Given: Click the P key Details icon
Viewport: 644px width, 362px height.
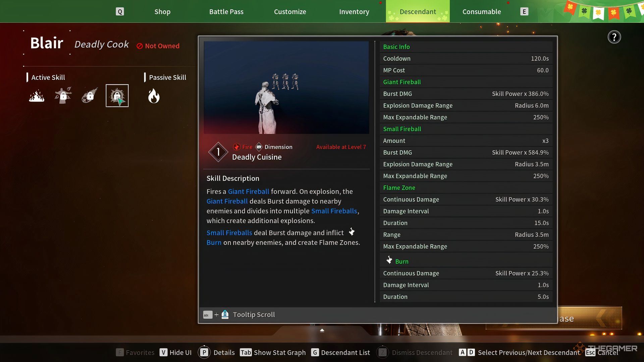Looking at the screenshot, I should pos(204,352).
